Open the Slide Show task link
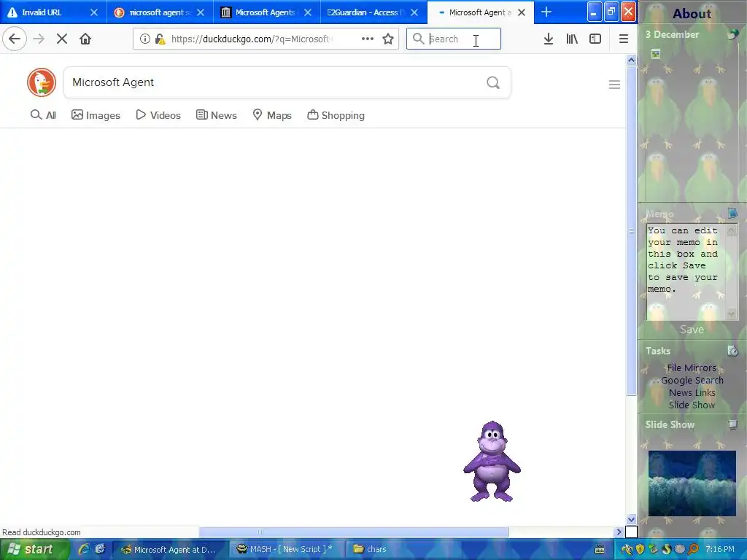The width and height of the screenshot is (747, 560). [692, 405]
